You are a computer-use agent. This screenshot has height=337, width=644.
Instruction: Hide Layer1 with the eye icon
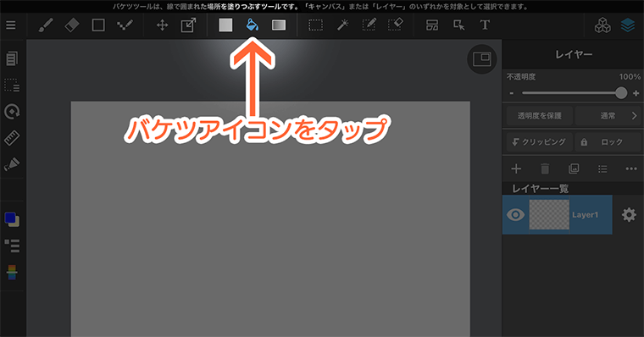click(x=515, y=215)
